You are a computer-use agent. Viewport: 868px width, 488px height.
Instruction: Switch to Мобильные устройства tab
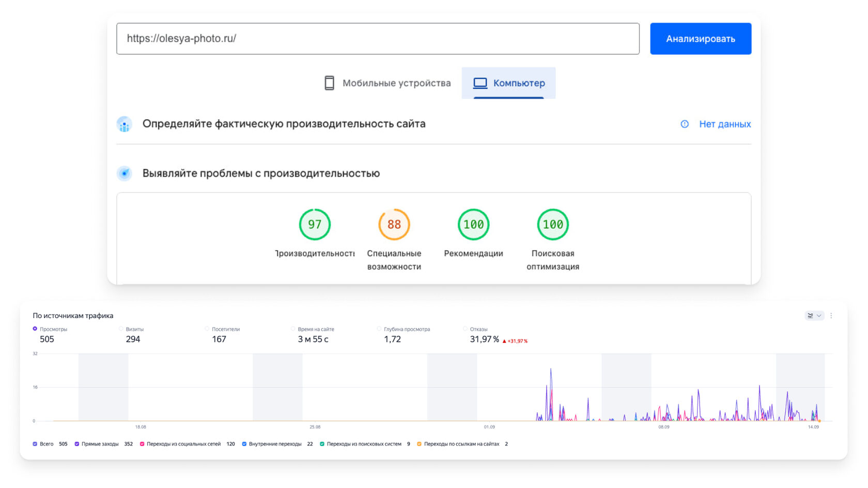[388, 83]
